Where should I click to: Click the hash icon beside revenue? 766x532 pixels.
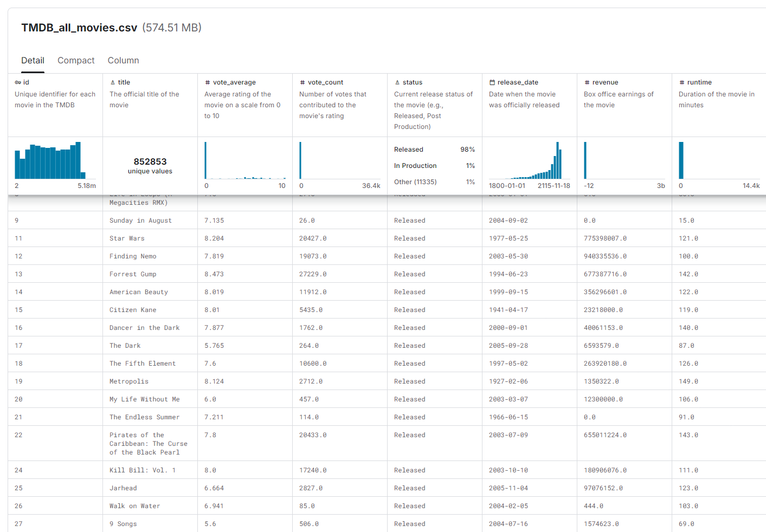pyautogui.click(x=587, y=82)
